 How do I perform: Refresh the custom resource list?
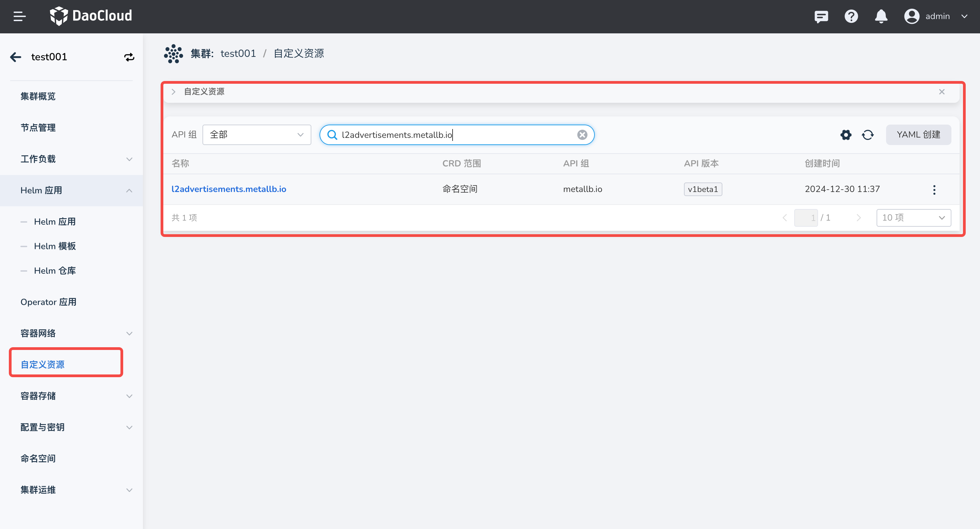tap(867, 135)
